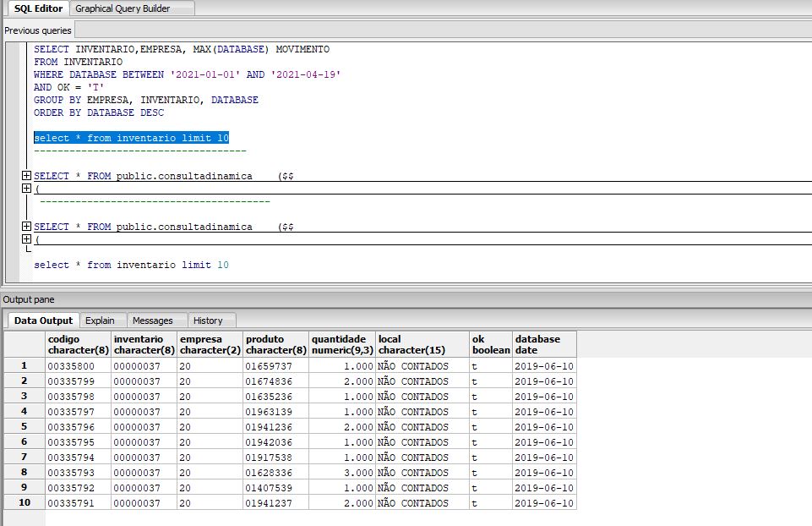Click the codigo column header

78,344
